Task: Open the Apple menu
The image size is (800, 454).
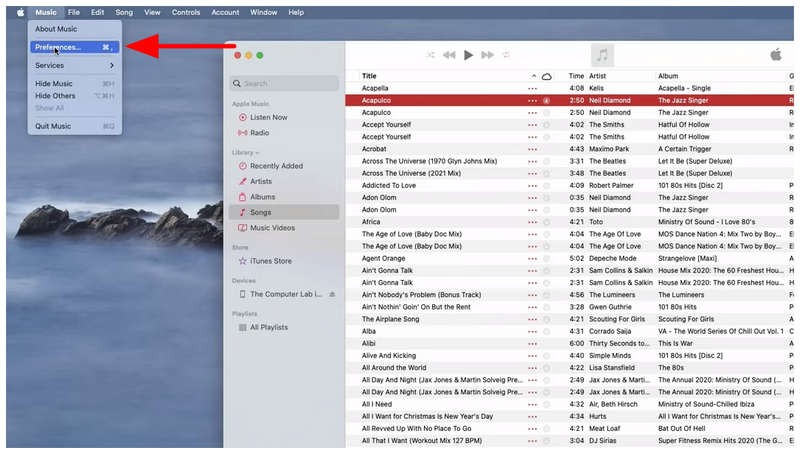Action: click(x=20, y=12)
